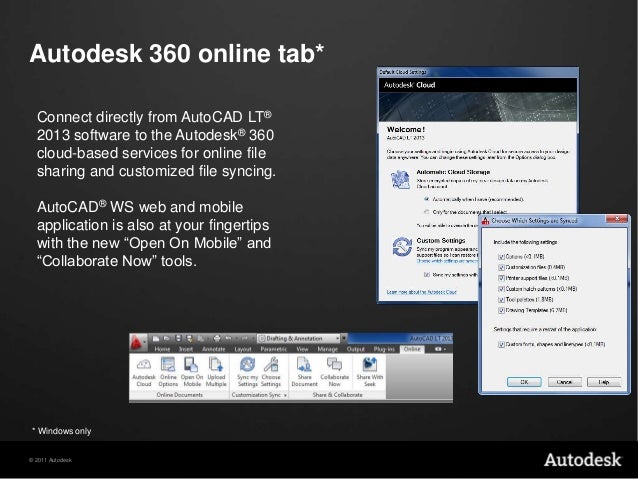Click Save in the quick access toolbar
Image resolution: width=638 pixels, height=479 pixels.
178,338
